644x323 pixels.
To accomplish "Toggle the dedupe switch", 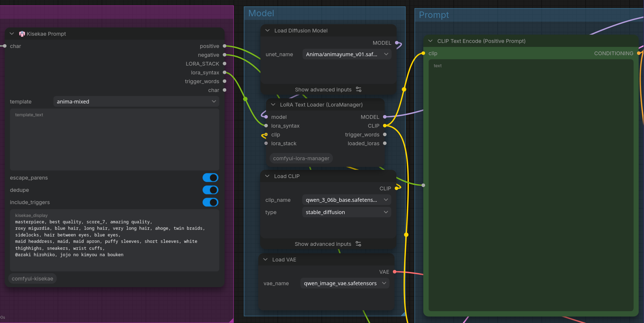I will [210, 190].
